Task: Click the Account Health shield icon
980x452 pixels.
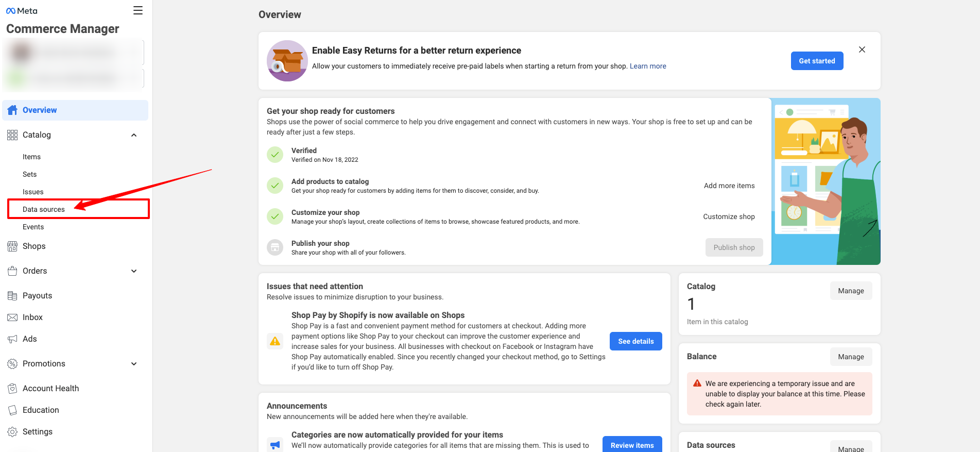Action: click(x=12, y=389)
